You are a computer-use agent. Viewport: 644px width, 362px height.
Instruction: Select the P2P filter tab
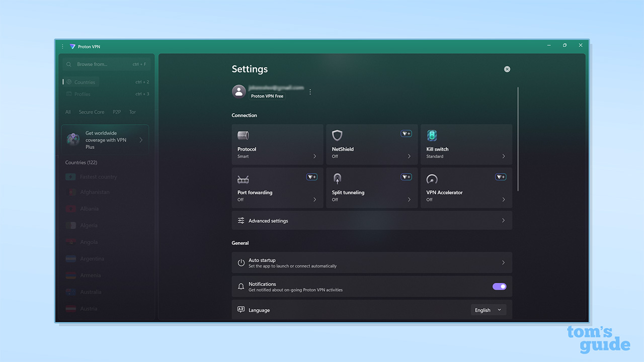(117, 112)
